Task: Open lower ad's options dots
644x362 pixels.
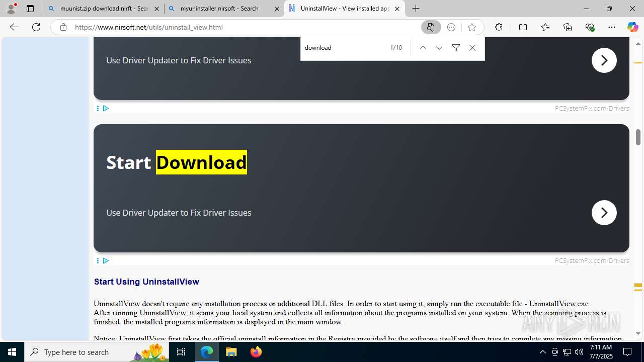Action: [x=98, y=260]
